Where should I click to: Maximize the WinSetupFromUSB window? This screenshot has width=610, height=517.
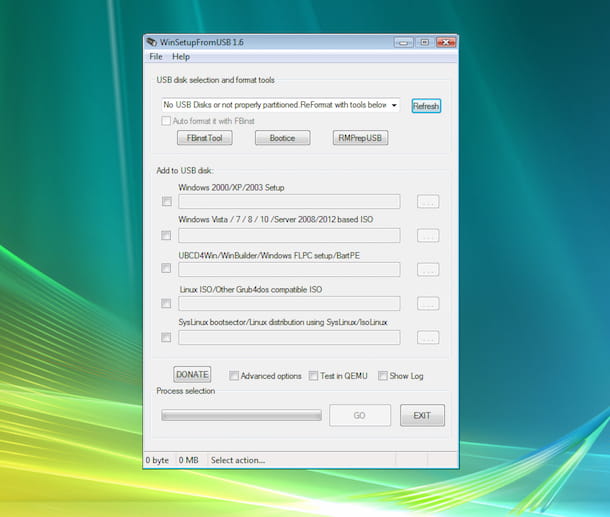(x=424, y=42)
